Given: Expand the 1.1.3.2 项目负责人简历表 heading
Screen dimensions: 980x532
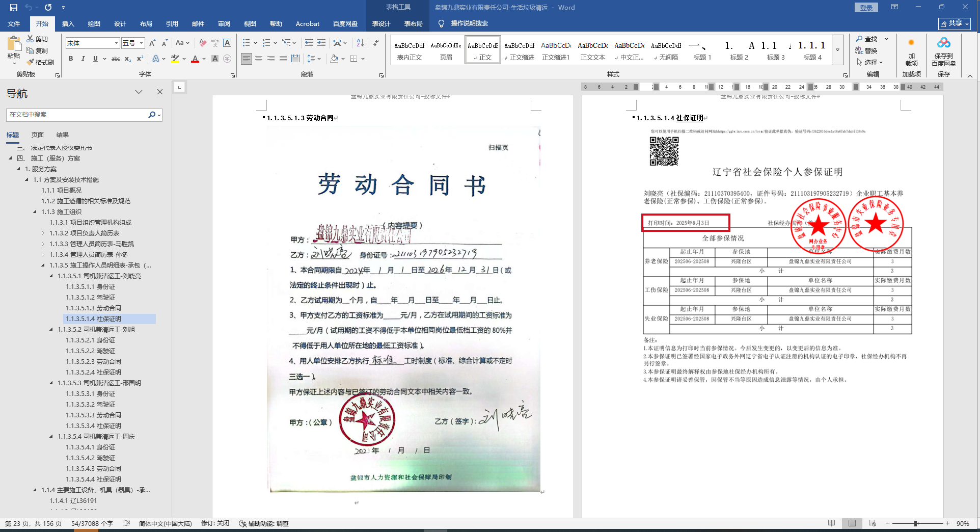Looking at the screenshot, I should point(43,233).
